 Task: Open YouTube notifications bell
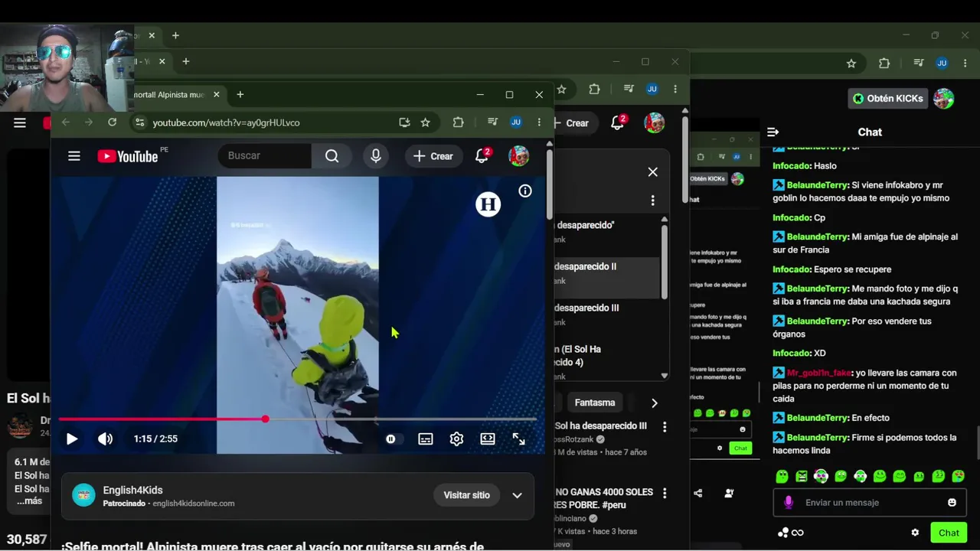pos(482,156)
